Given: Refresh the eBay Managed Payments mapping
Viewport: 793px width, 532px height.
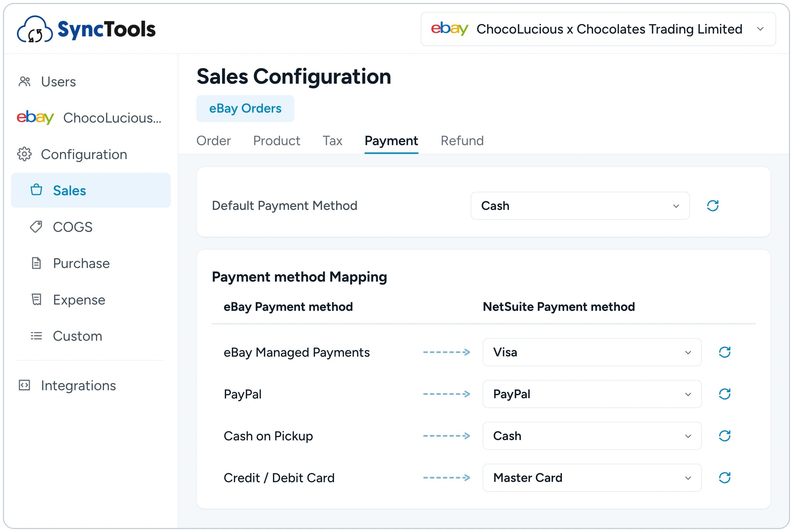Looking at the screenshot, I should click(725, 352).
